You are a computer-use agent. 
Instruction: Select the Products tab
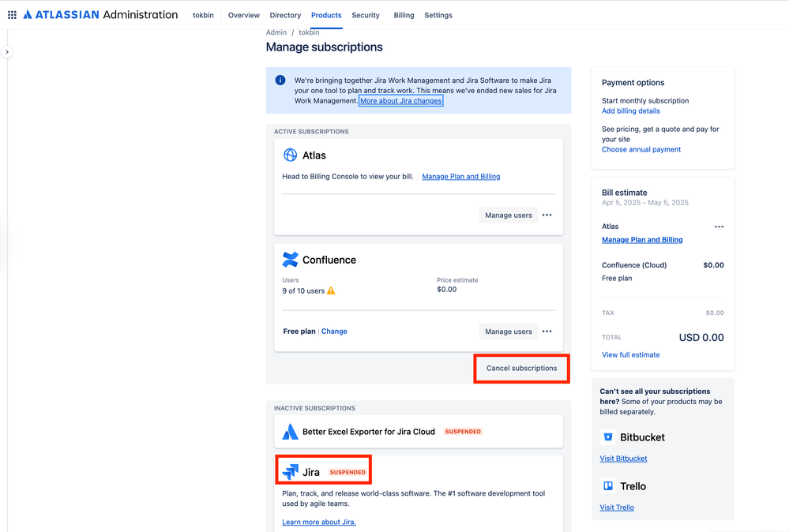point(326,15)
